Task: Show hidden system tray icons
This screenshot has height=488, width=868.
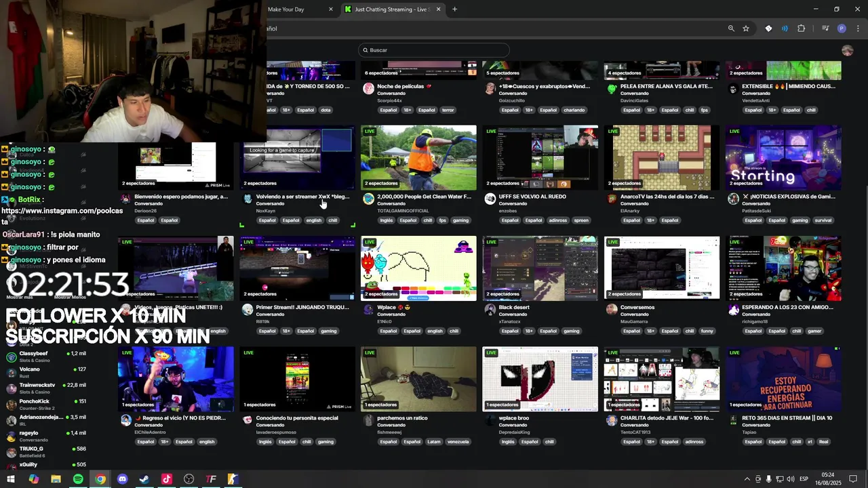Action: (x=747, y=479)
